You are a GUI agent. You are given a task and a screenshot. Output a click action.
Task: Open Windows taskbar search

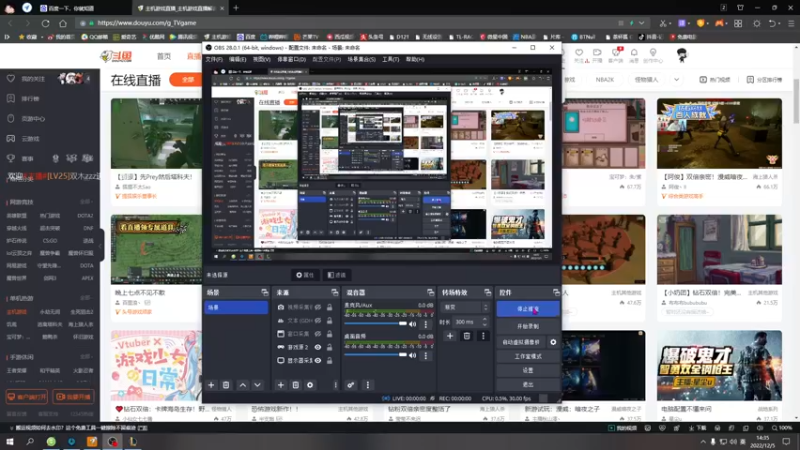(x=30, y=441)
